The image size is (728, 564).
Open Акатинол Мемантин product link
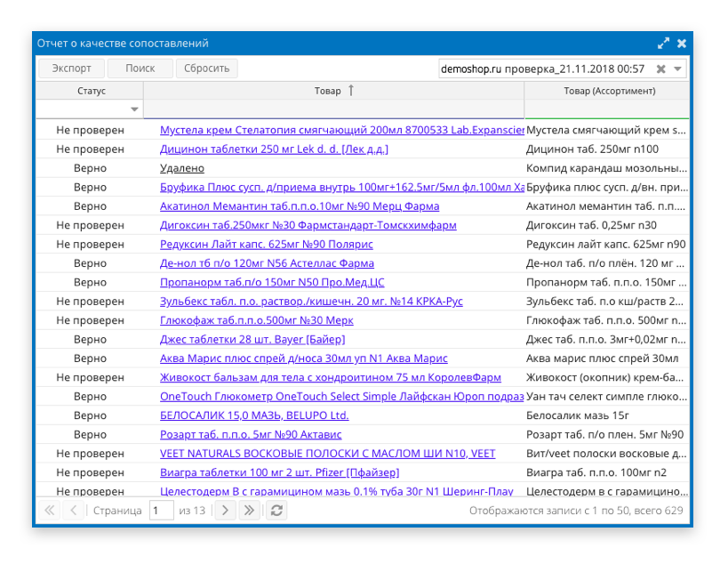300,206
